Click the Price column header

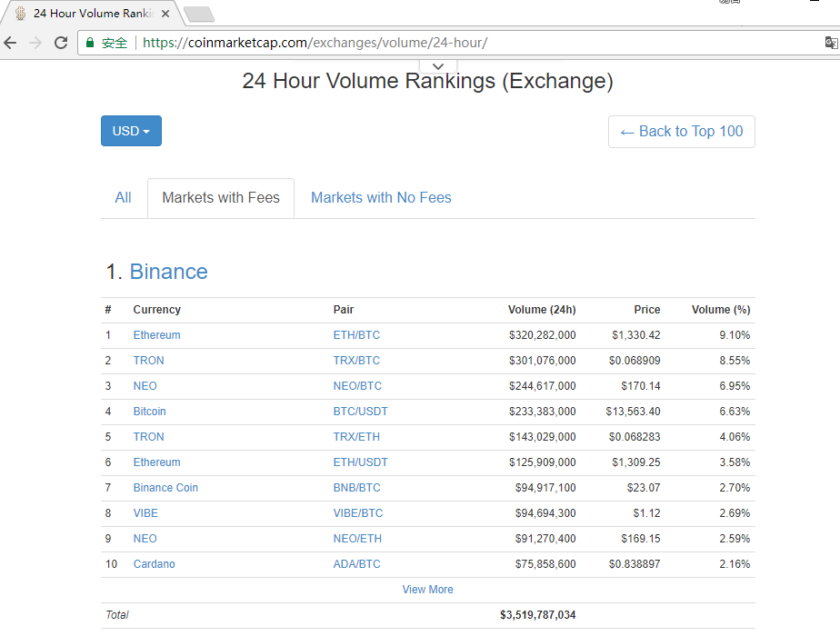click(647, 310)
